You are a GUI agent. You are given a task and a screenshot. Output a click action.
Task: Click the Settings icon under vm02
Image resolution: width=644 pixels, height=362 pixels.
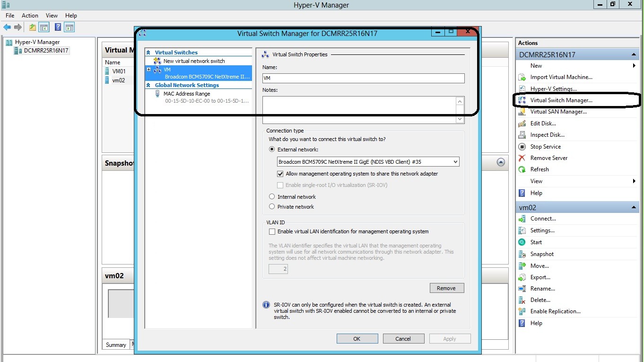point(522,230)
